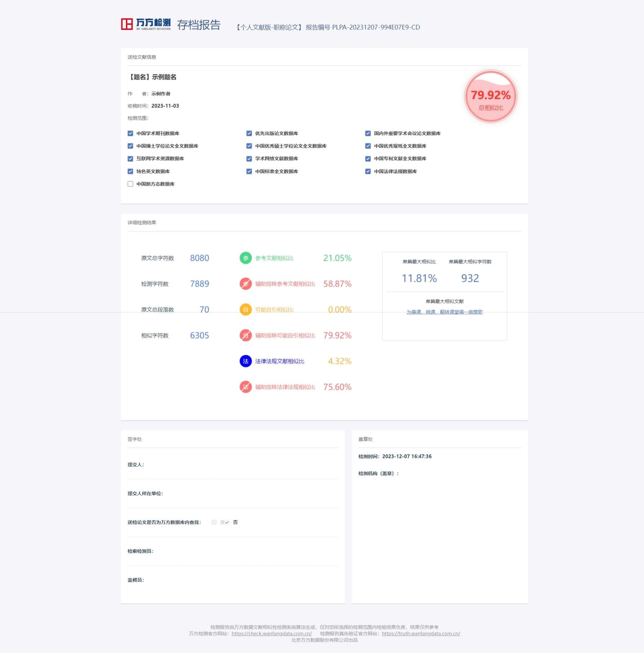Uncheck 优先出版论文数据库 checkbox

click(249, 133)
